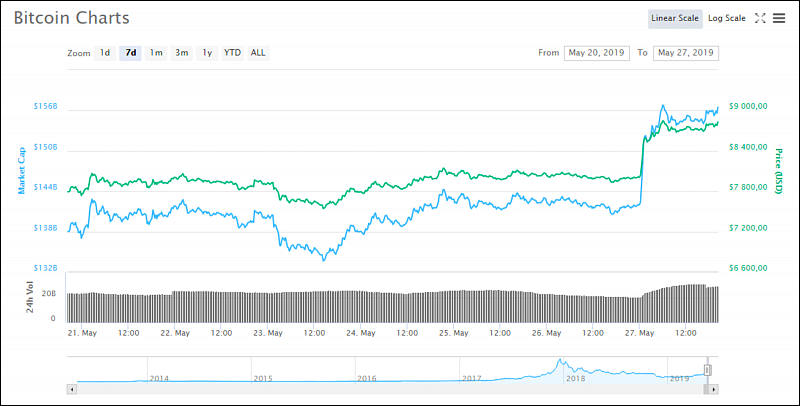Show ALL historical data
Screen dimensions: 800x406
tap(258, 53)
